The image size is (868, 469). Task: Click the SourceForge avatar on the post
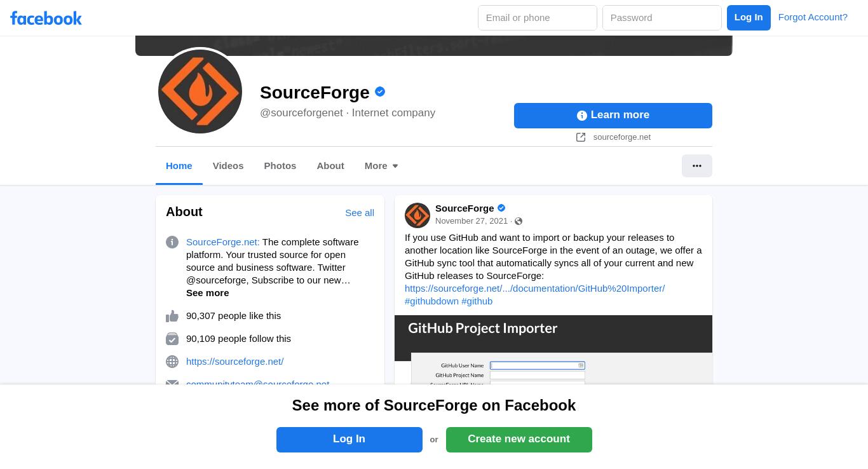(417, 215)
